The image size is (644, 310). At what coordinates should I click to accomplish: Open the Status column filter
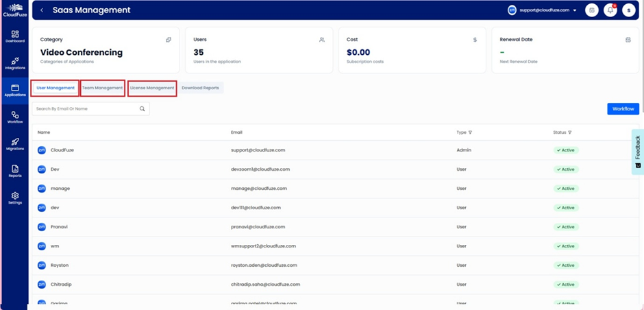click(x=569, y=132)
